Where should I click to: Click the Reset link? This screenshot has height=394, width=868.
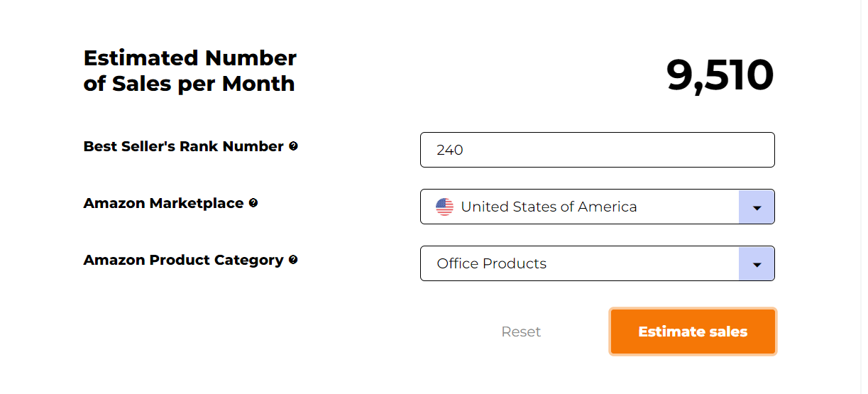tap(521, 332)
